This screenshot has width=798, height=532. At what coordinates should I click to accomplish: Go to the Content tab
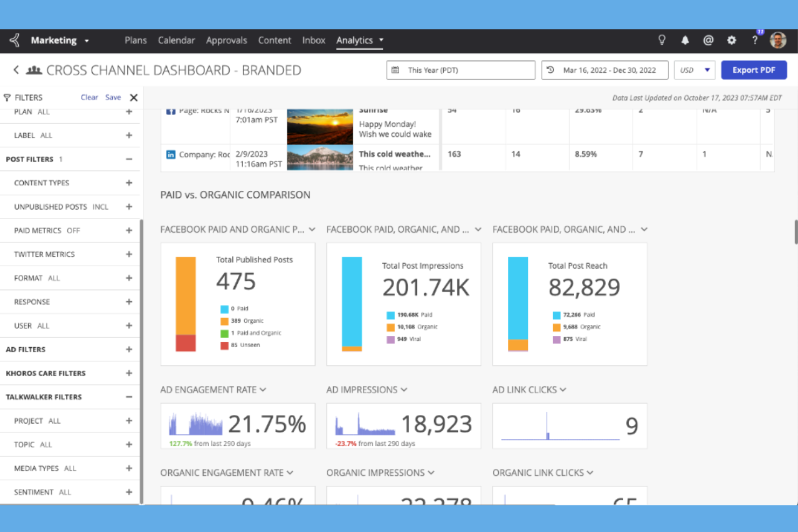[x=274, y=40]
